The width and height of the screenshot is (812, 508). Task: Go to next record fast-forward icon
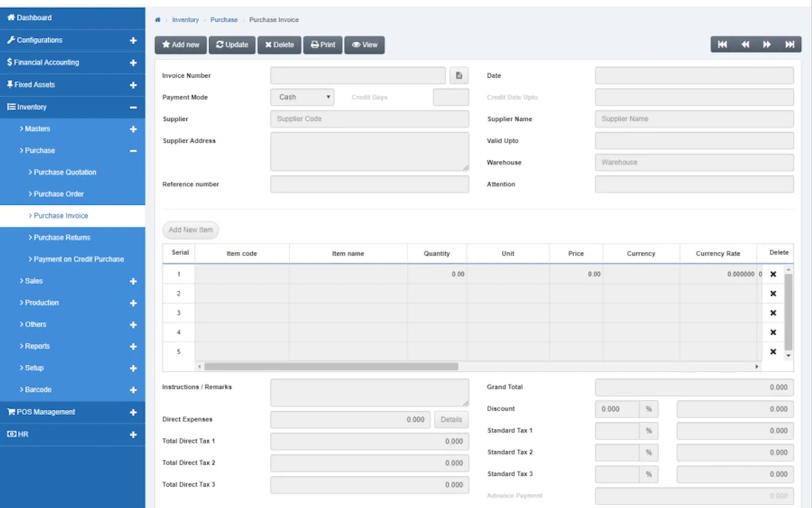point(767,45)
